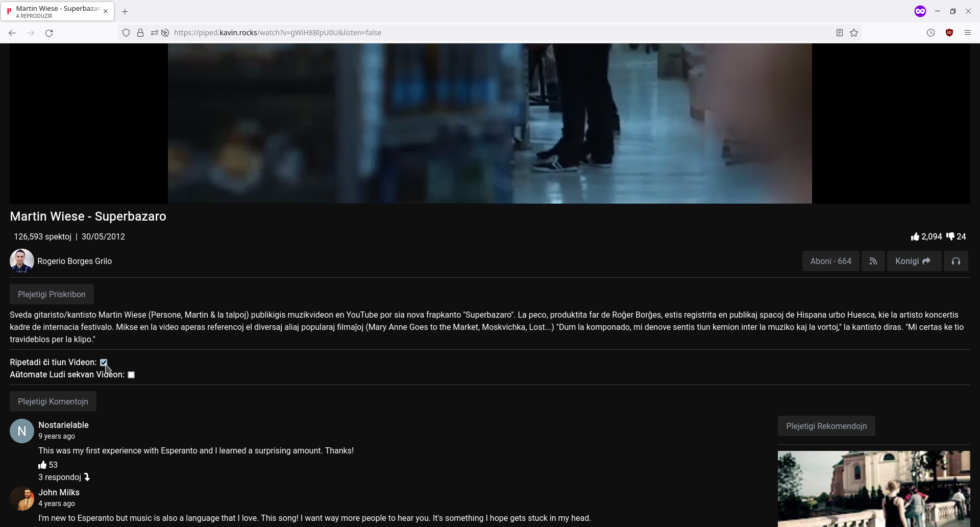Viewport: 980px width, 527px height.
Task: Expand the 3 respondoj replies
Action: (x=64, y=477)
